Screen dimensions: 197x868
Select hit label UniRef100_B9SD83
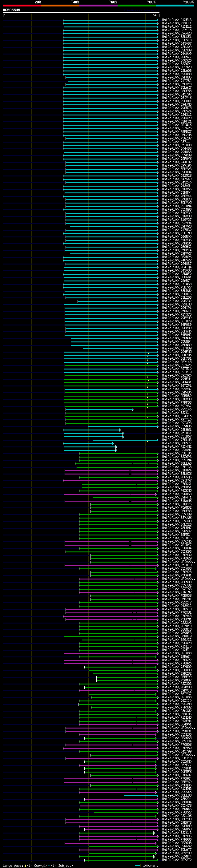click(177, 74)
